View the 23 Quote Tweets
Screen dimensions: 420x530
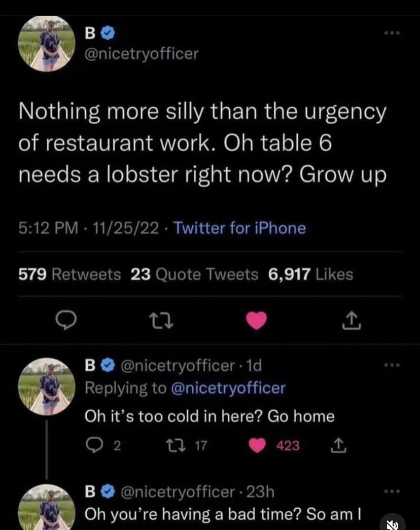click(194, 274)
